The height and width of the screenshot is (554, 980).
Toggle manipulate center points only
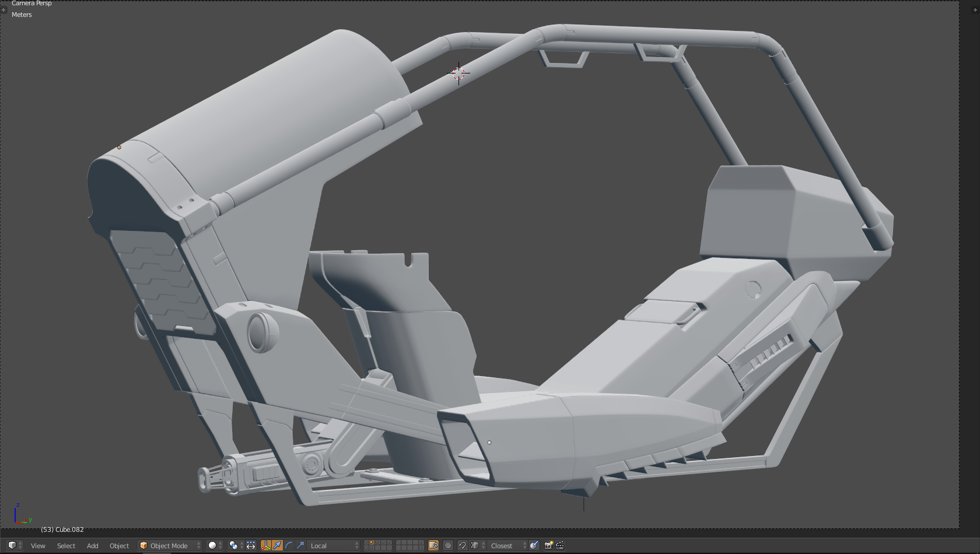pyautogui.click(x=251, y=546)
